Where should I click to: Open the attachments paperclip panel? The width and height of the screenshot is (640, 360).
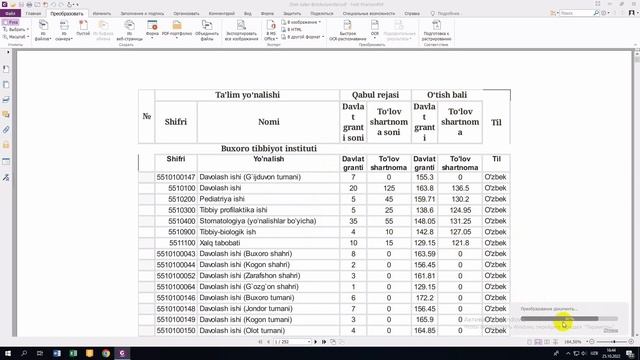(6, 130)
